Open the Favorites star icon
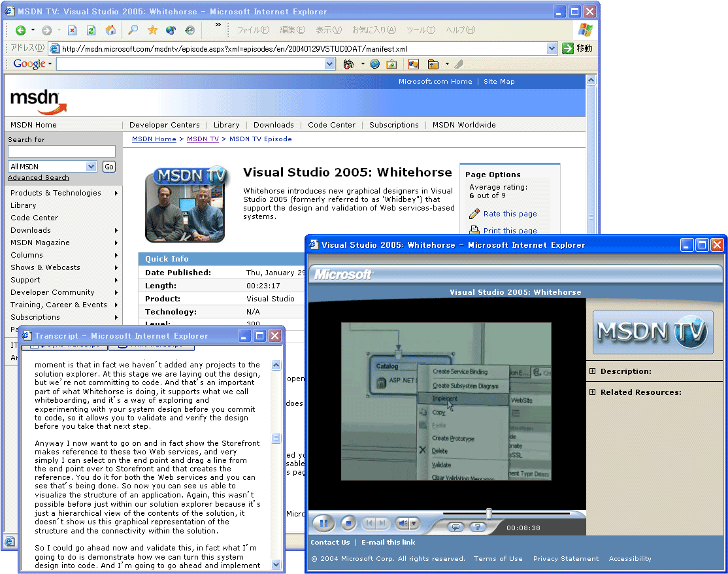This screenshot has width=728, height=574. click(152, 30)
